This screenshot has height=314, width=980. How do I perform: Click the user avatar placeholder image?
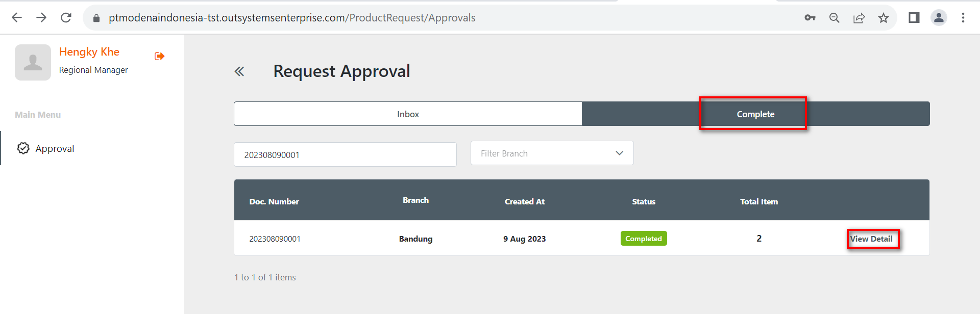pyautogui.click(x=33, y=62)
